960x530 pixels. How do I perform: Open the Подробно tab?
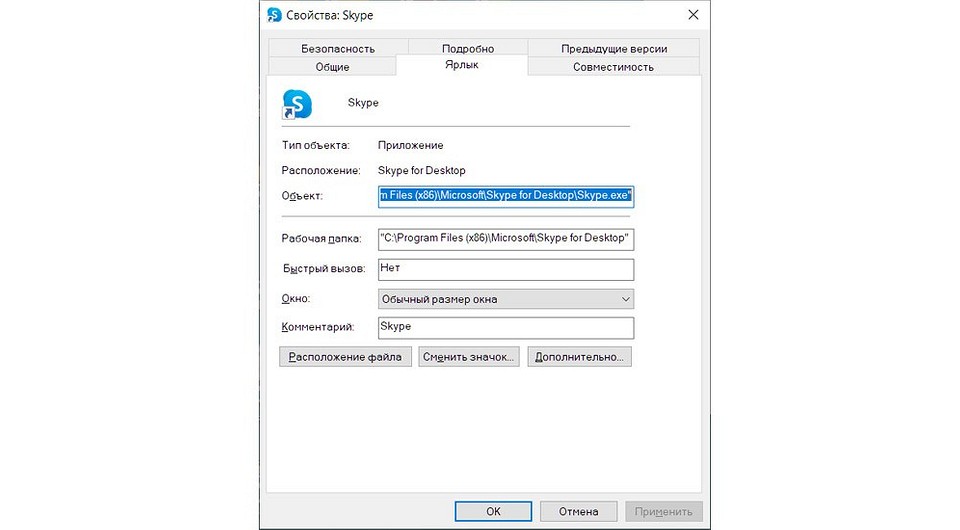pyautogui.click(x=467, y=48)
